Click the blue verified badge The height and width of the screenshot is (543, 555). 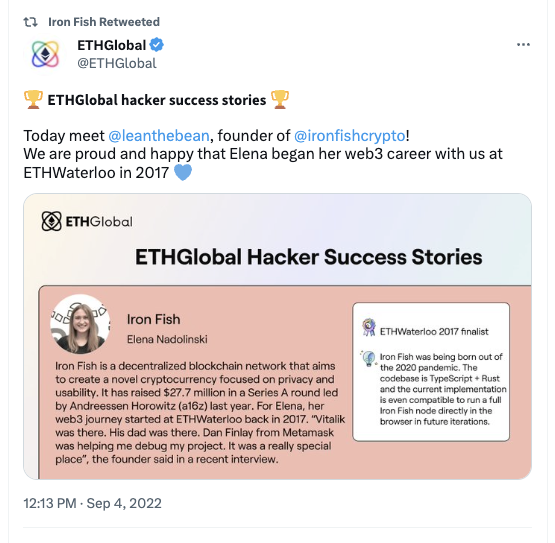(156, 45)
